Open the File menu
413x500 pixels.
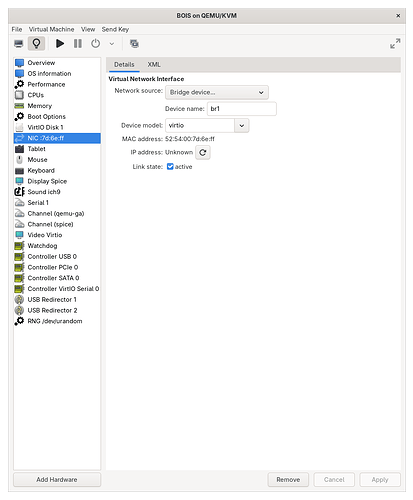tap(17, 29)
